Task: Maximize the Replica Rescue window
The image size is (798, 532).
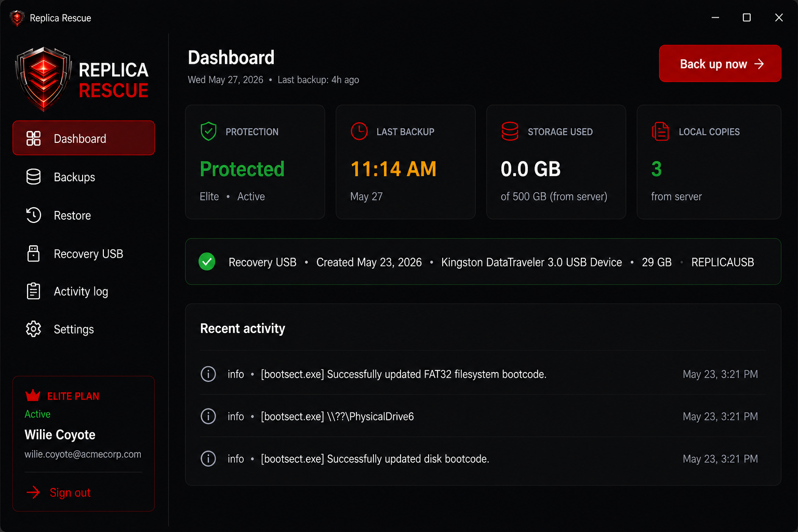Action: [747, 18]
